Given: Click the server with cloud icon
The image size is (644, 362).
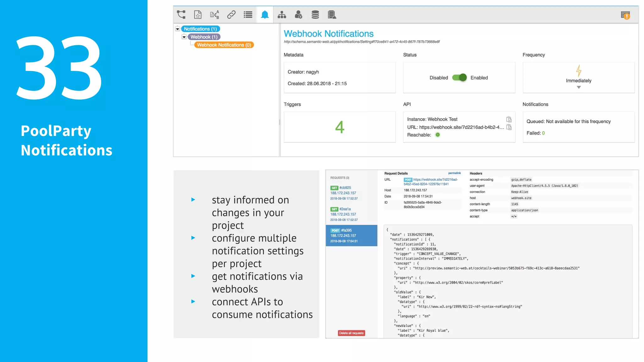Looking at the screenshot, I should 332,14.
